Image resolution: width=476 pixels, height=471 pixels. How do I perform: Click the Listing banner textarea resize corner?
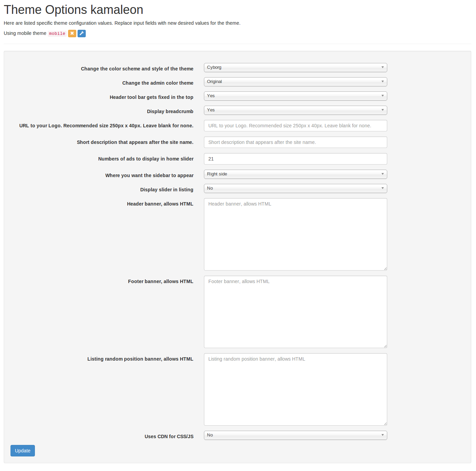tap(385, 424)
